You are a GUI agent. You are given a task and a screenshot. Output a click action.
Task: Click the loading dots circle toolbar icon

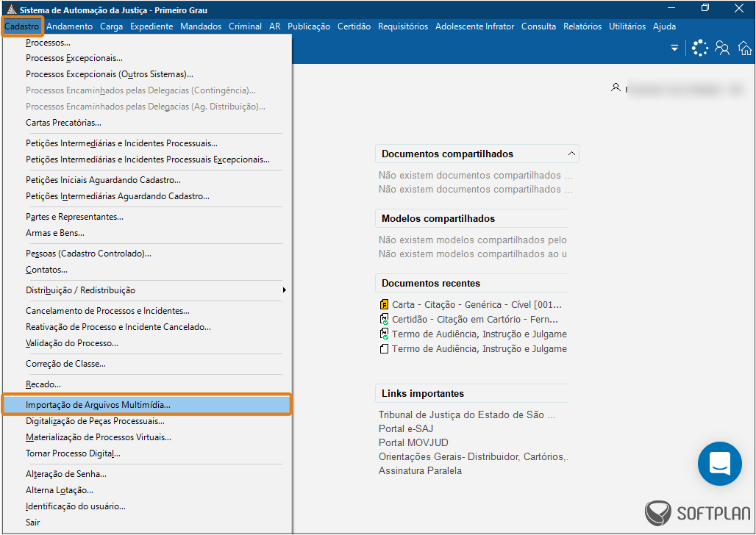(x=699, y=49)
